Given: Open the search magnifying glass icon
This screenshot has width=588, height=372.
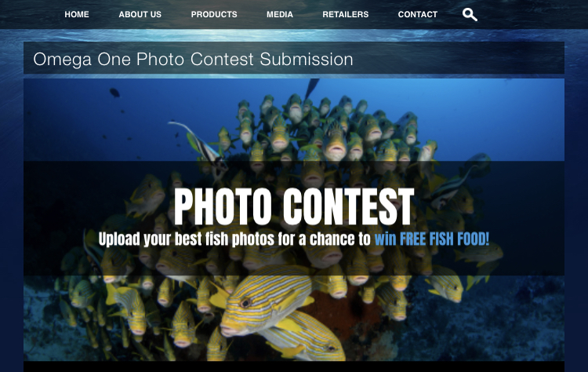Looking at the screenshot, I should coord(470,15).
